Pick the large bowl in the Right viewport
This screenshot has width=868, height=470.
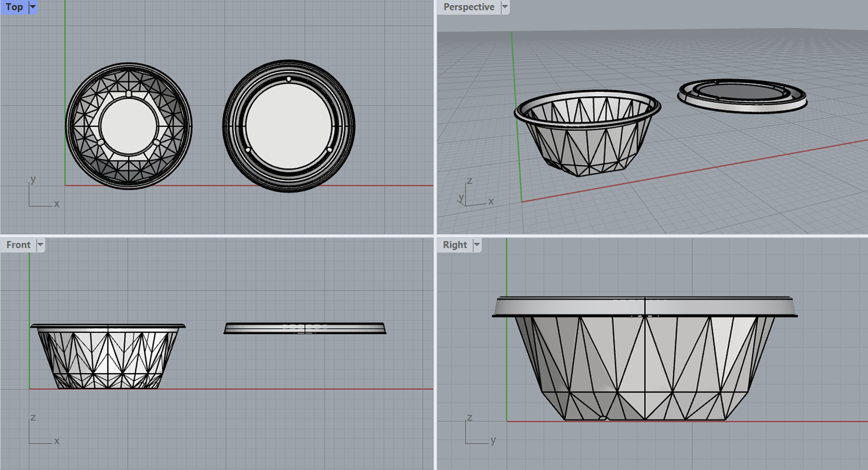point(645,359)
